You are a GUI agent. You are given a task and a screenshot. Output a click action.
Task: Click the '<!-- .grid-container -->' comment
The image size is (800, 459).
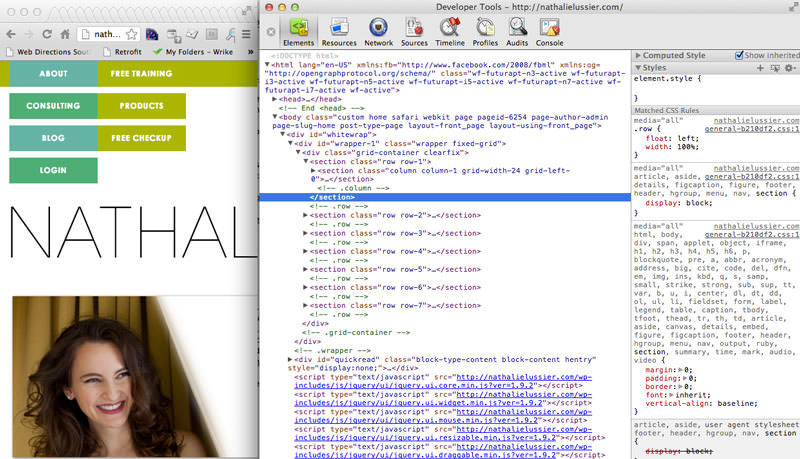[356, 333]
